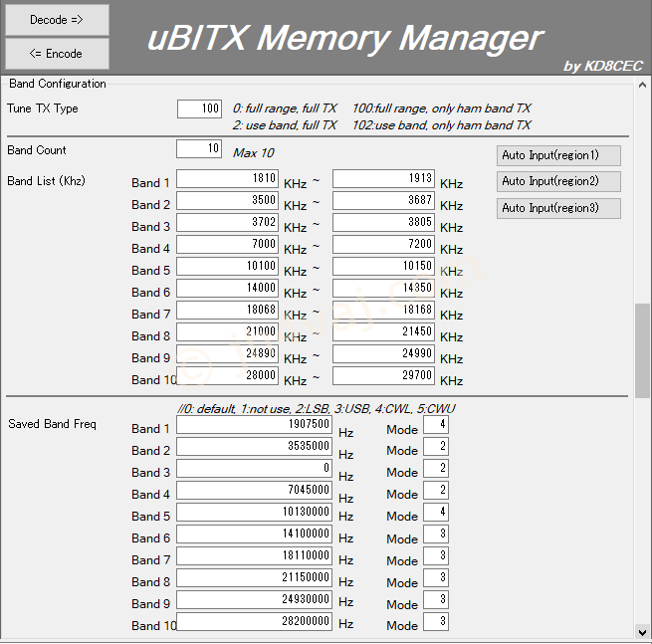Select Band 6 end frequency 14350 field
The image size is (652, 644).
tap(384, 288)
